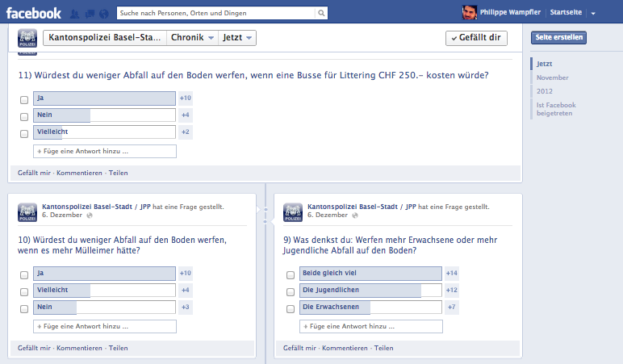Click the police avatar on question 9 post
Viewport: 623px width, 364px height.
(293, 211)
